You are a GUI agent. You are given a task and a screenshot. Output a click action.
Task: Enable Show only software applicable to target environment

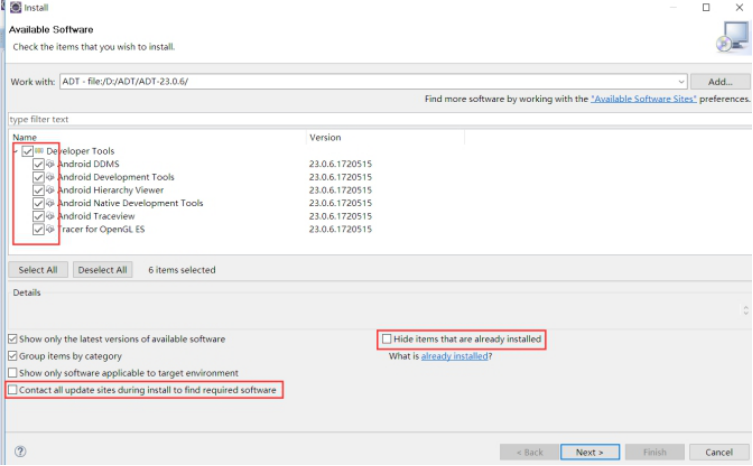12,373
